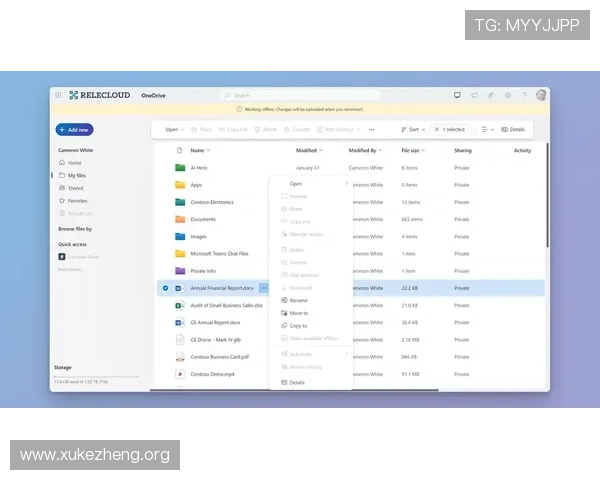Click the monitor icon in header
This screenshot has width=600, height=480.
coord(457,95)
